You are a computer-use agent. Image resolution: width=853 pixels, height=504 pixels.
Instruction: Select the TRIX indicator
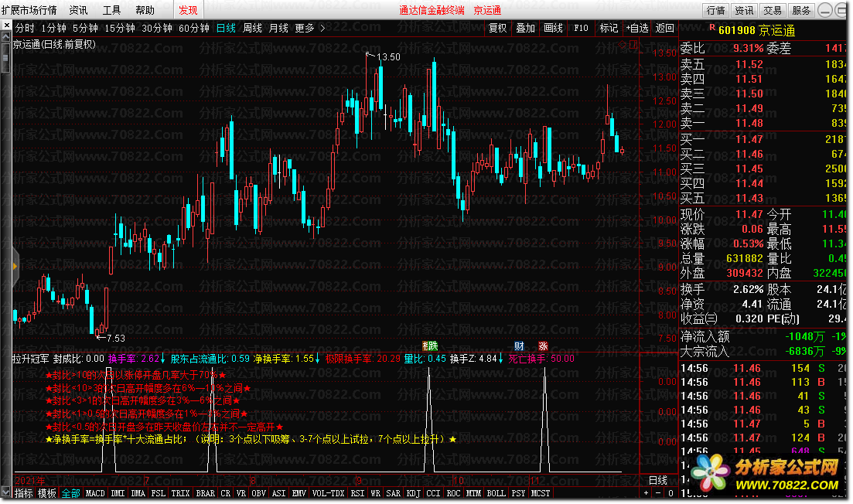[x=181, y=493]
